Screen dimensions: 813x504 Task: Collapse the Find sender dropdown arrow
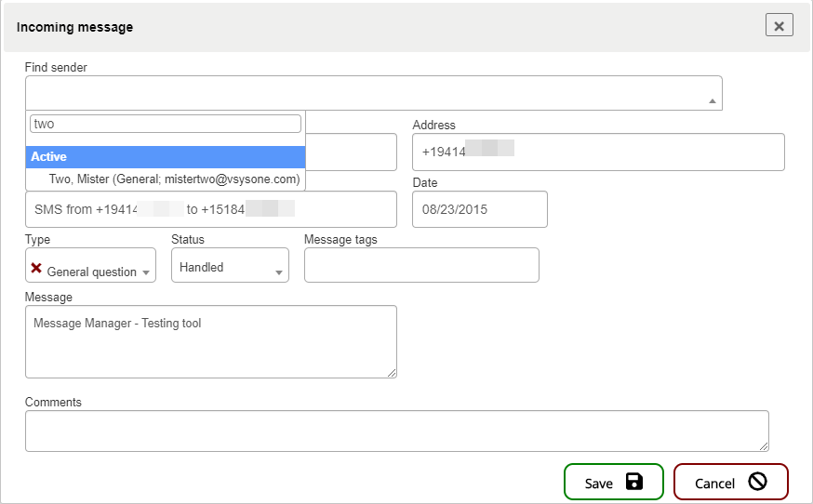pos(712,100)
